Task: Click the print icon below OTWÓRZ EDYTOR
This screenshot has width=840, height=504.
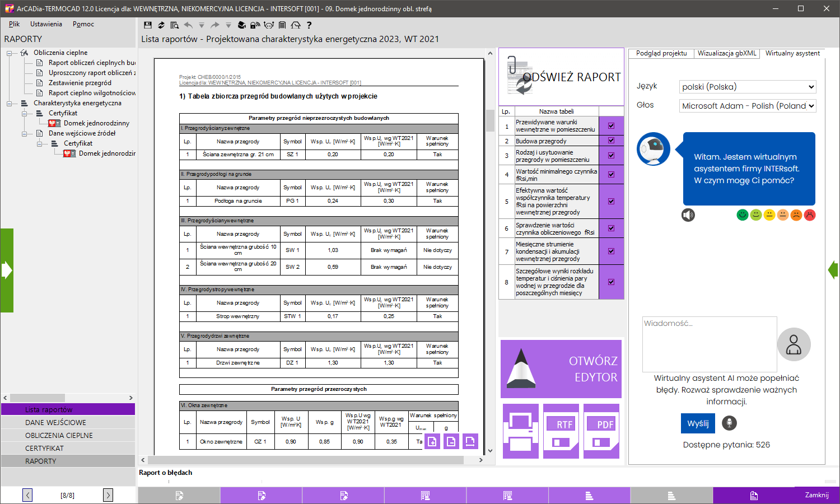Action: coord(520,431)
